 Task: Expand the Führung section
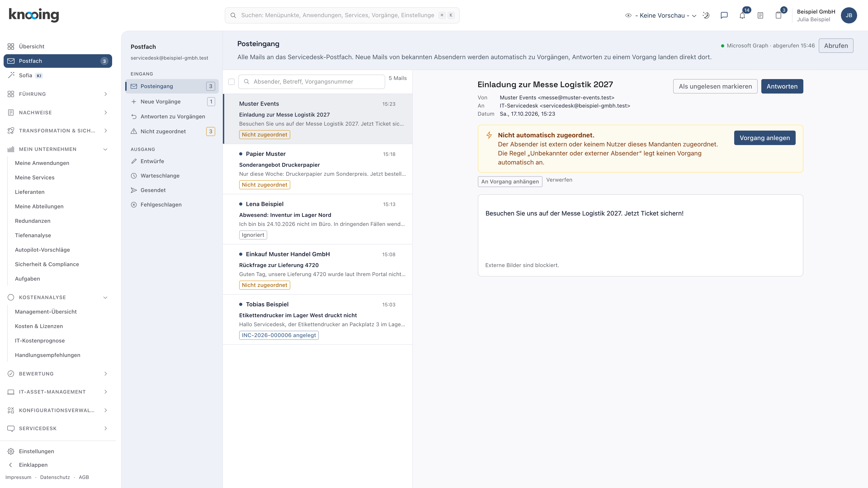pos(58,94)
